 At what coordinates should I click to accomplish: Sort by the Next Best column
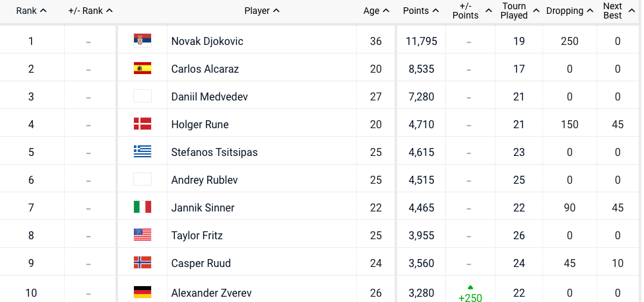click(617, 11)
